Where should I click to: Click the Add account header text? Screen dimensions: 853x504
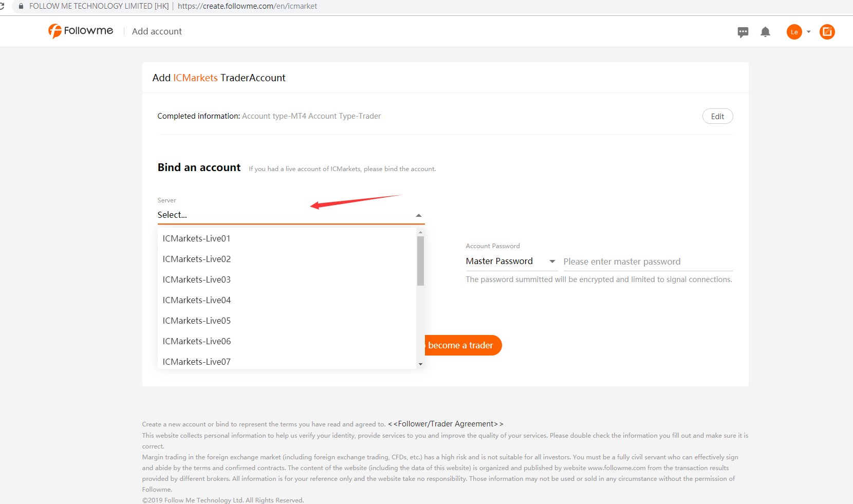point(157,31)
